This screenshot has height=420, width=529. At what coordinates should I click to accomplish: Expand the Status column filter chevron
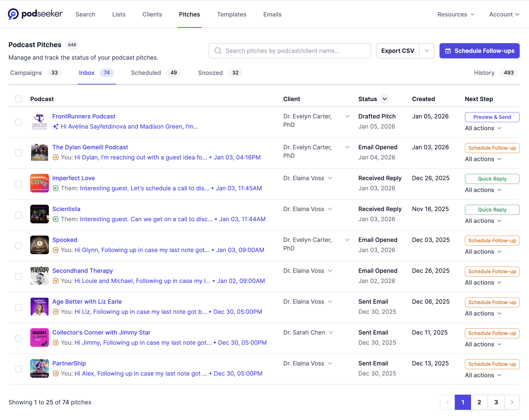coord(385,99)
